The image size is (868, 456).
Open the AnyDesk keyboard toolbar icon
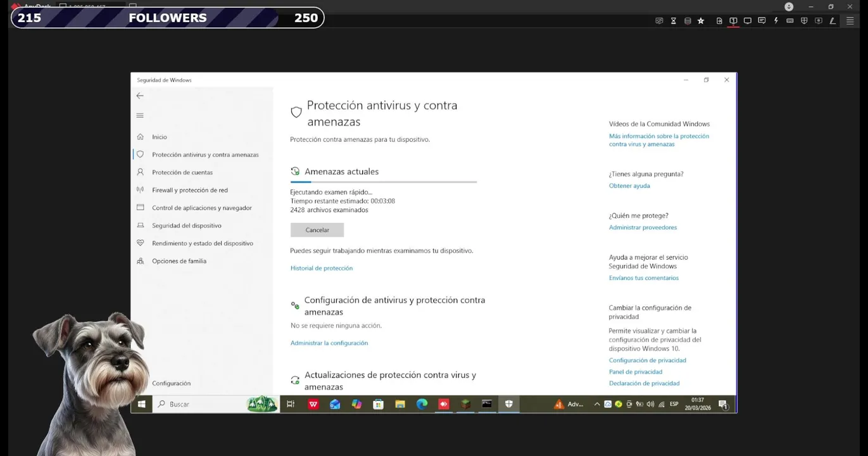pos(790,21)
